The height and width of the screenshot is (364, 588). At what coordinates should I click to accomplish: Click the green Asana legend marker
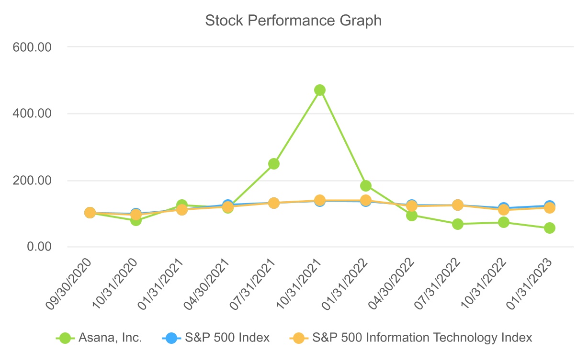tap(66, 338)
